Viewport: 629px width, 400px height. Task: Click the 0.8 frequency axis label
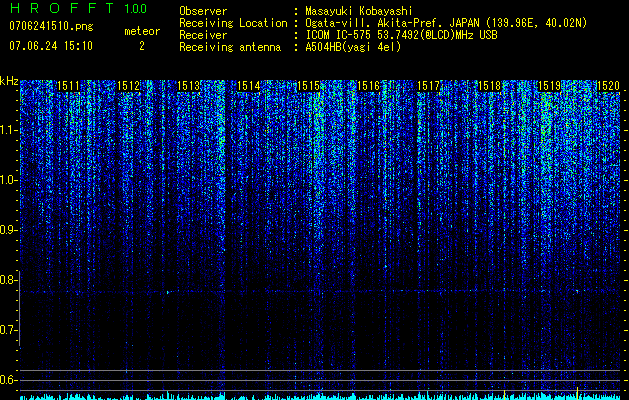7,280
